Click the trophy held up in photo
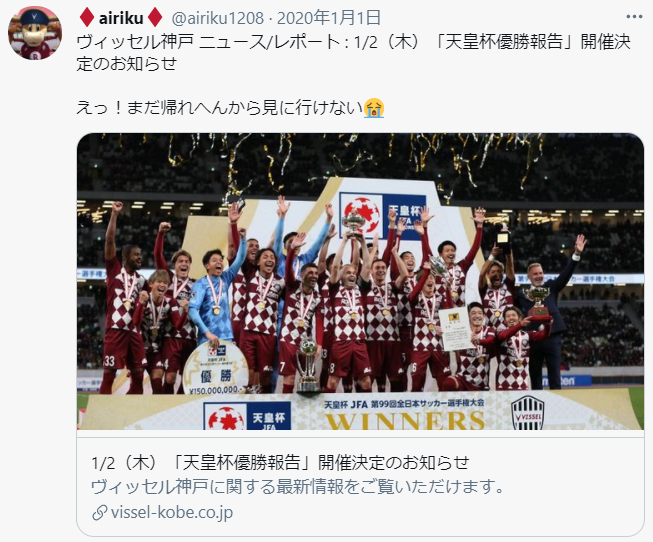 tap(353, 224)
